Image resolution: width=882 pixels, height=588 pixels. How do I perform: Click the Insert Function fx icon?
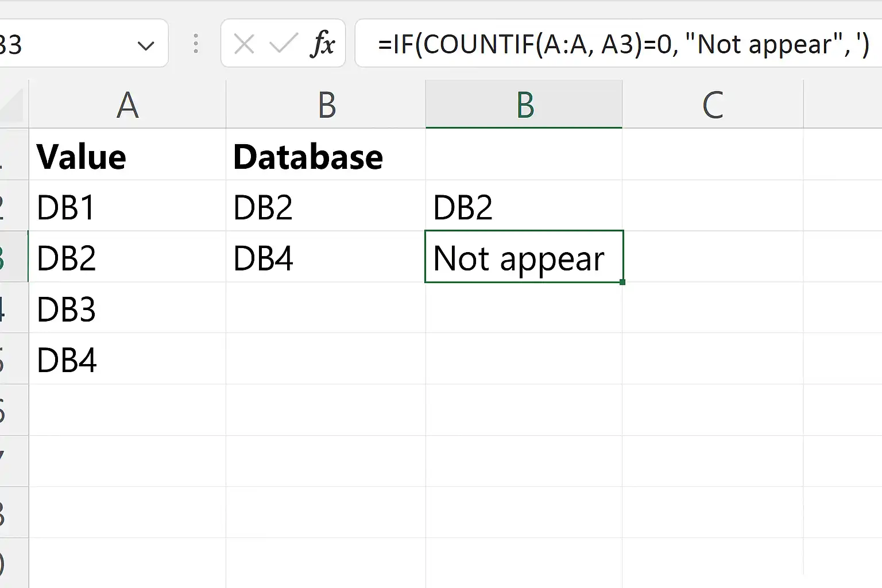(322, 44)
